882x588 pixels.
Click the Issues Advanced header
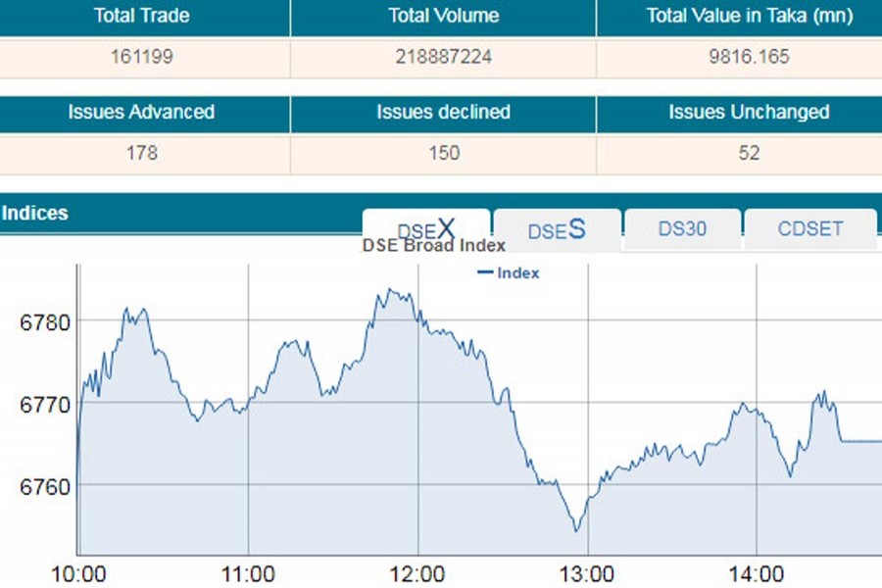pos(141,112)
